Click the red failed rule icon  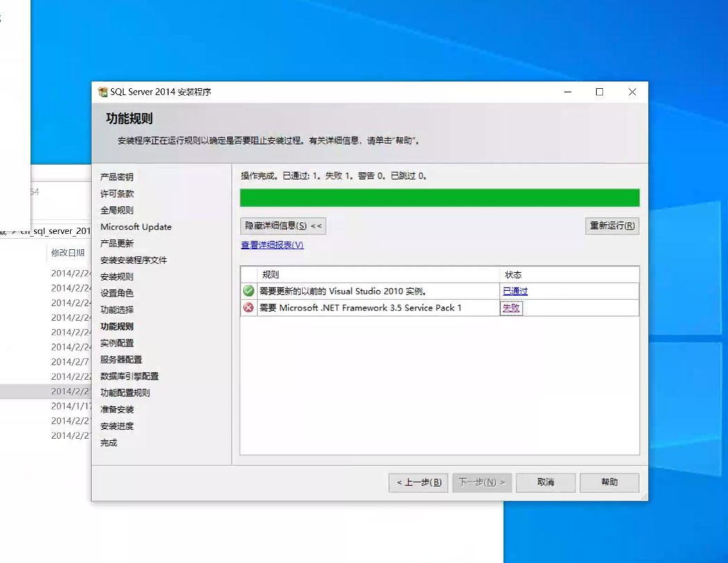[249, 308]
